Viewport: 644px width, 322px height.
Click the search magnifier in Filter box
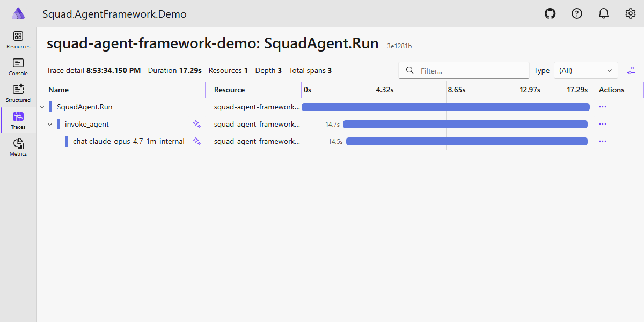click(410, 70)
